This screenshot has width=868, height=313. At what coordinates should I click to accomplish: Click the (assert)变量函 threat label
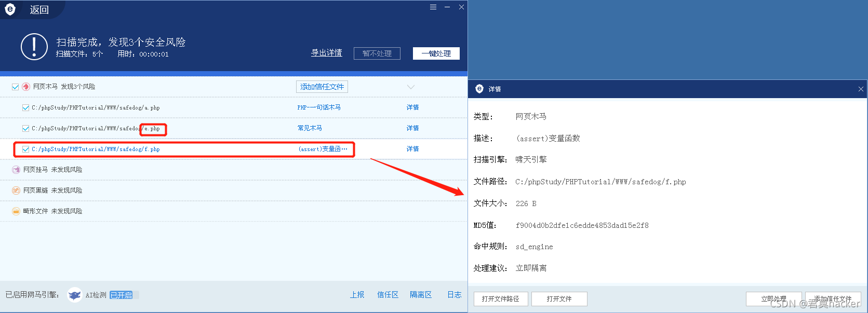pyautogui.click(x=323, y=149)
